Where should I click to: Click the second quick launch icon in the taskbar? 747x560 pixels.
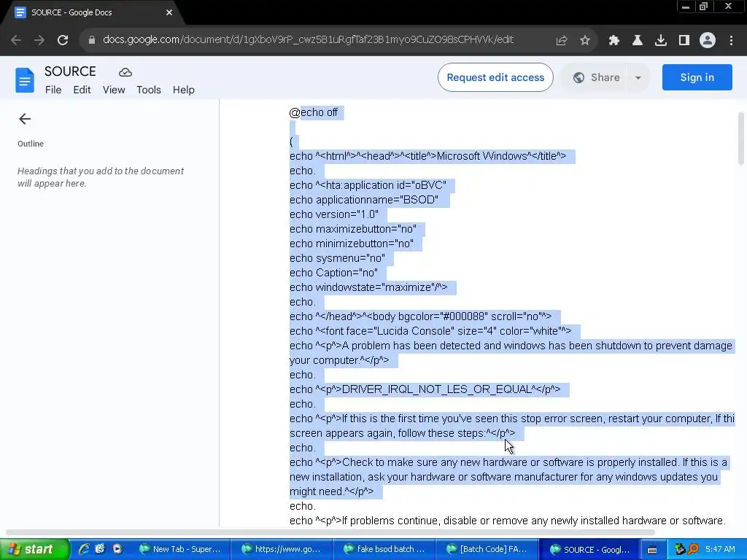100,549
